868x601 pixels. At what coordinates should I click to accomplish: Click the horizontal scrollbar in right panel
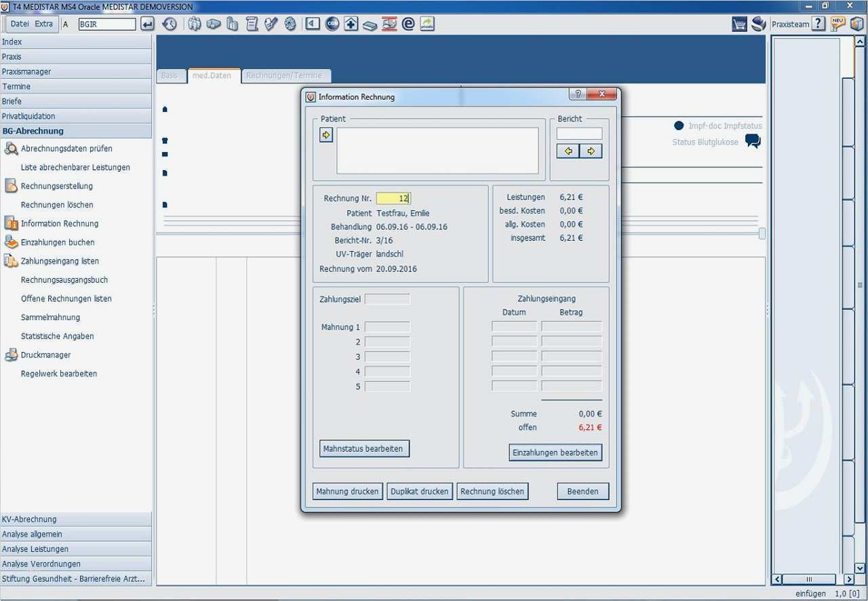pos(808,579)
